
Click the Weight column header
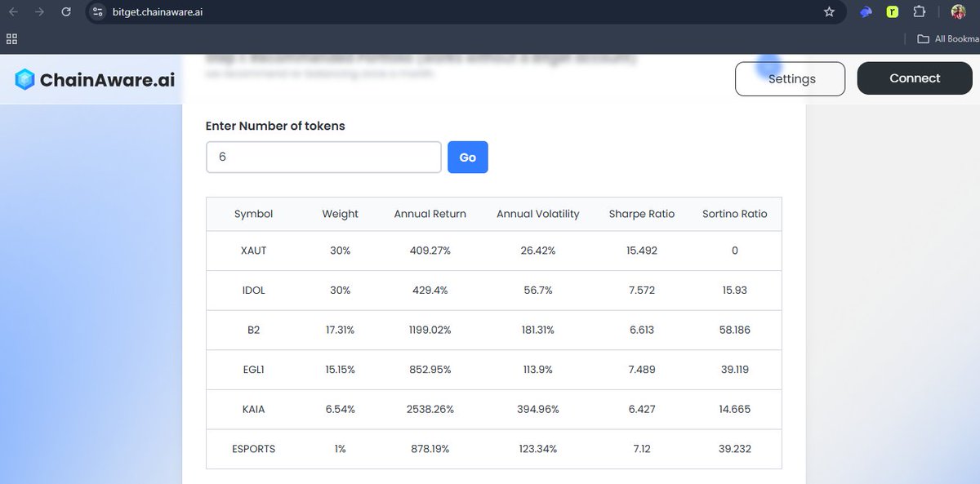click(341, 214)
